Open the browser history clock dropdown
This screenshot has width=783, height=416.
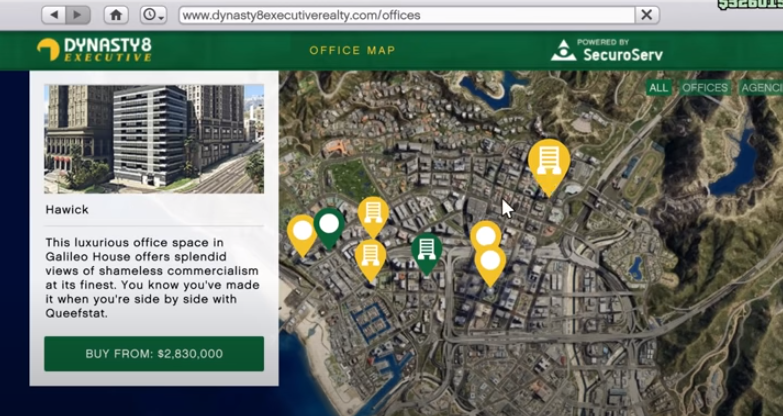(x=153, y=15)
